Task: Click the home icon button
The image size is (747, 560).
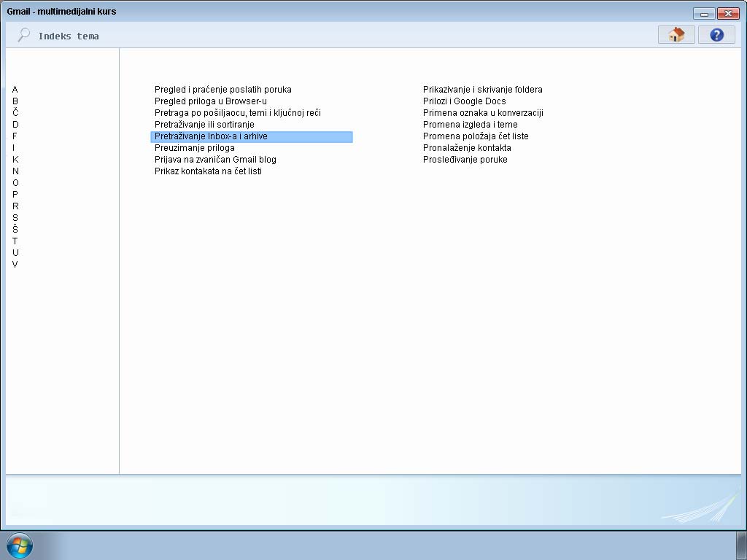Action: coord(676,35)
